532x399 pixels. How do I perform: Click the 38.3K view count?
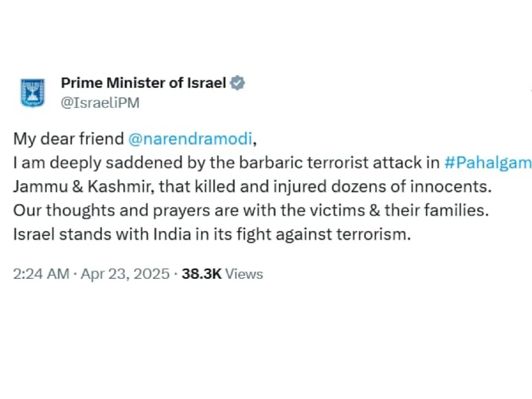(202, 274)
